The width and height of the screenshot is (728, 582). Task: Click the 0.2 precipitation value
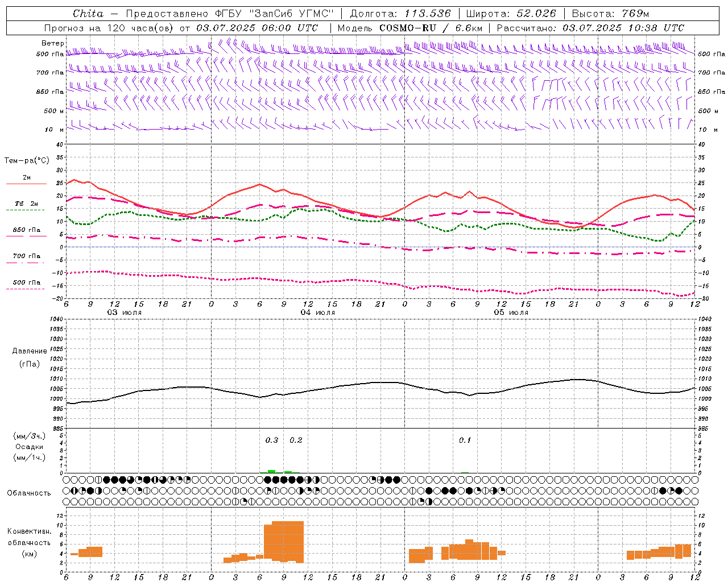pyautogui.click(x=296, y=440)
